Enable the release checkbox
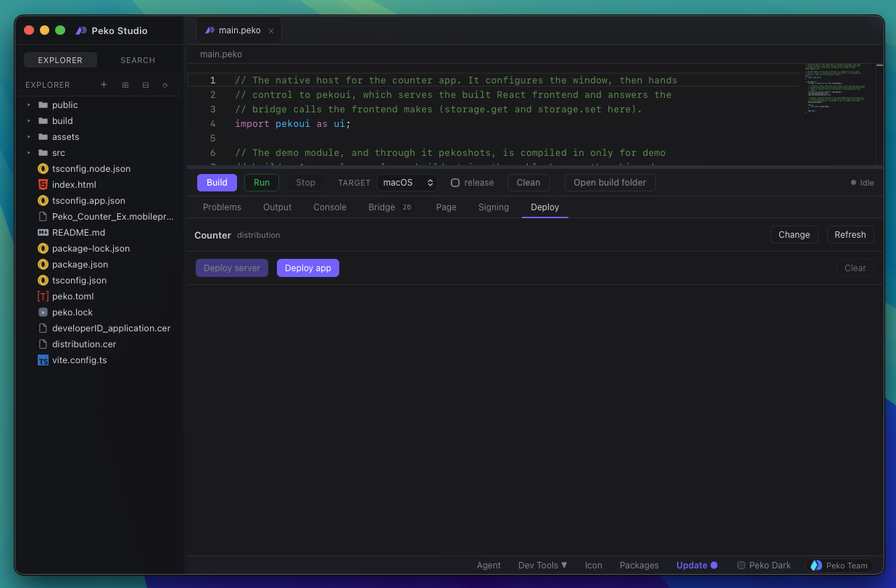Screen dimensions: 896x588 point(455,183)
